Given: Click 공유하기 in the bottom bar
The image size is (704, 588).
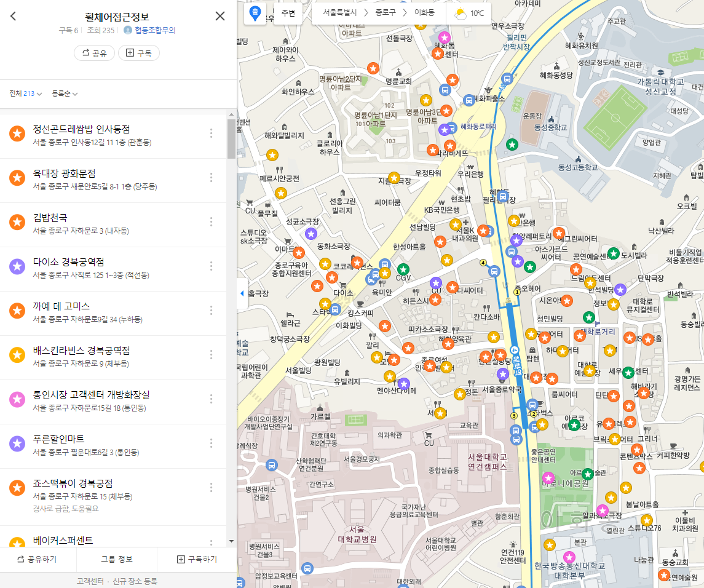Looking at the screenshot, I should click(38, 559).
